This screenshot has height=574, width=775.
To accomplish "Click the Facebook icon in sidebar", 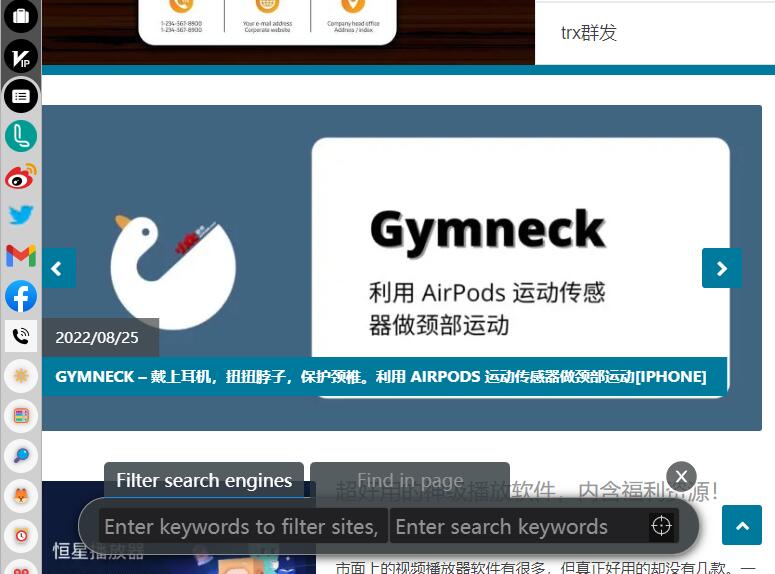I will tap(21, 296).
